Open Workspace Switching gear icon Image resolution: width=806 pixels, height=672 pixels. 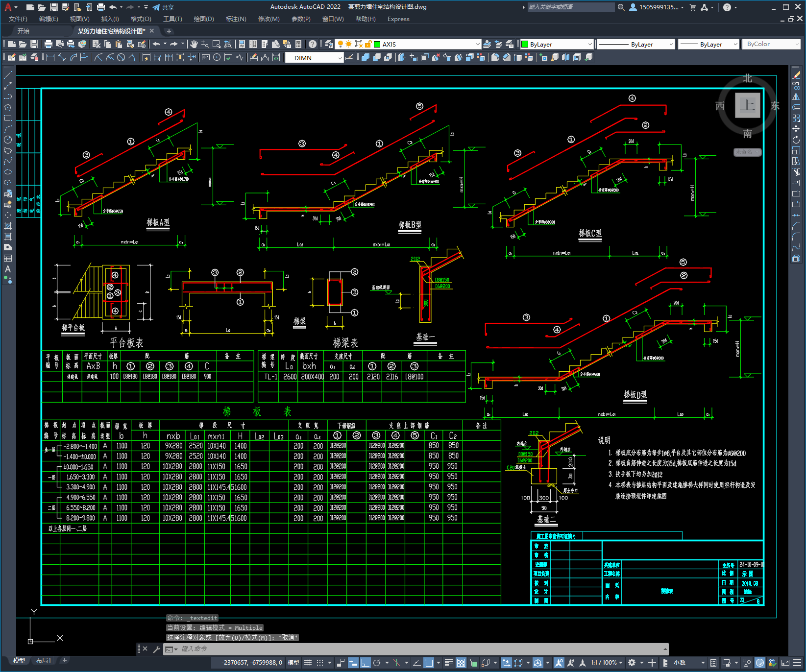click(632, 663)
